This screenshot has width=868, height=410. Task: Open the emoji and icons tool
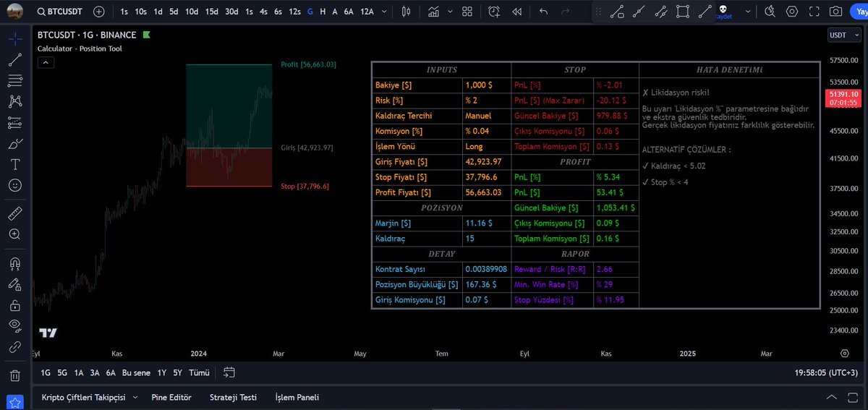pos(14,185)
